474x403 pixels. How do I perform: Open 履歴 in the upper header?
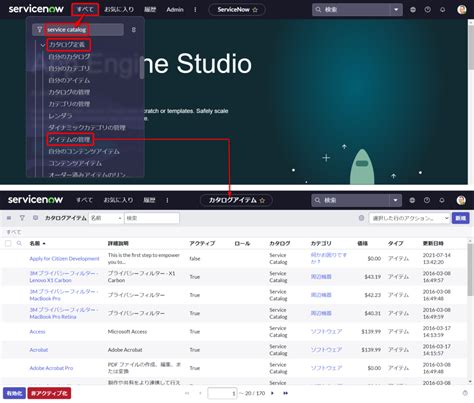point(150,10)
